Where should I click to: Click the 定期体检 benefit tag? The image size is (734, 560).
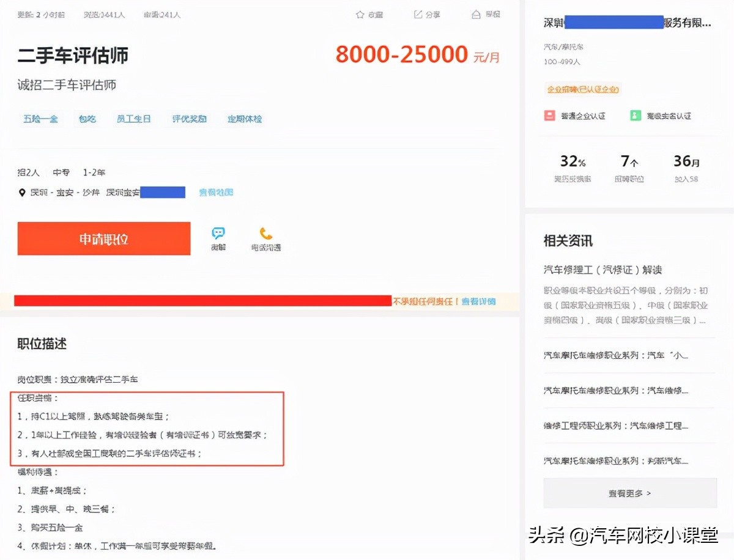[245, 119]
